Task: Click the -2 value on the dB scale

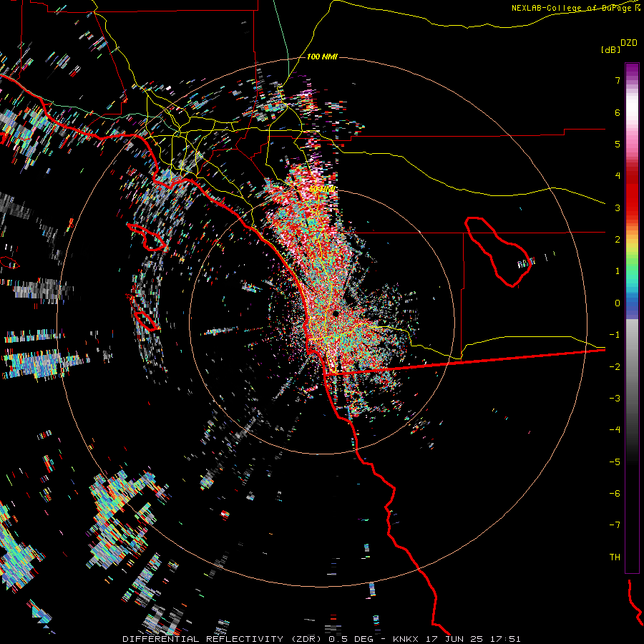Action: [x=615, y=367]
